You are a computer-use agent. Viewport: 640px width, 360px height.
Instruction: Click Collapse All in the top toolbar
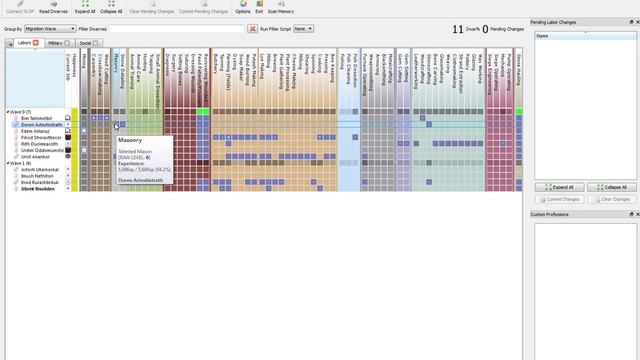pyautogui.click(x=111, y=7)
